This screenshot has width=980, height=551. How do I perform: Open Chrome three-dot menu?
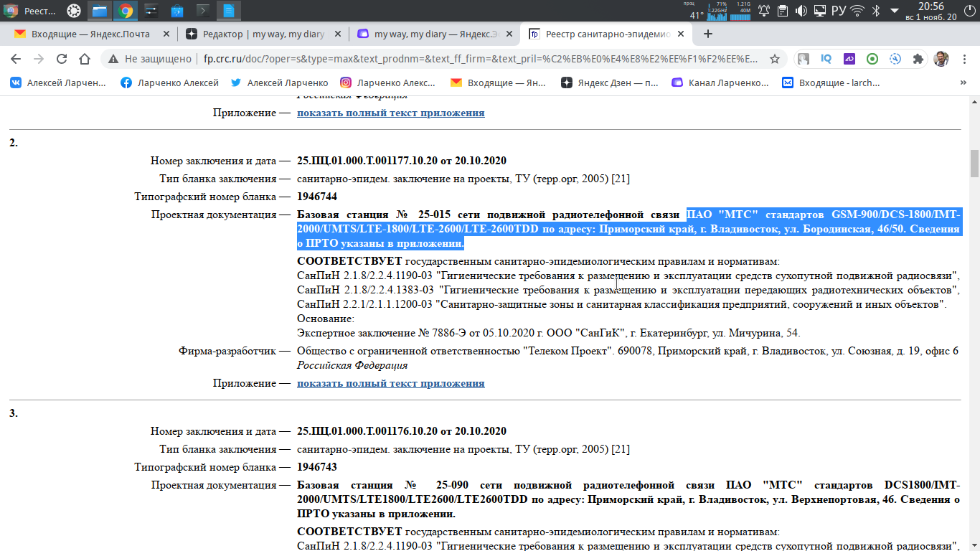pos(964,59)
